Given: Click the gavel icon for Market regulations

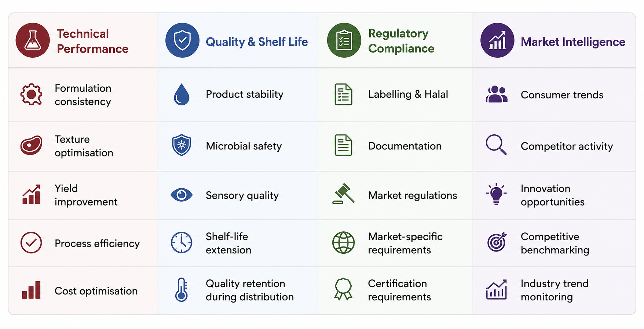Looking at the screenshot, I should tap(344, 194).
